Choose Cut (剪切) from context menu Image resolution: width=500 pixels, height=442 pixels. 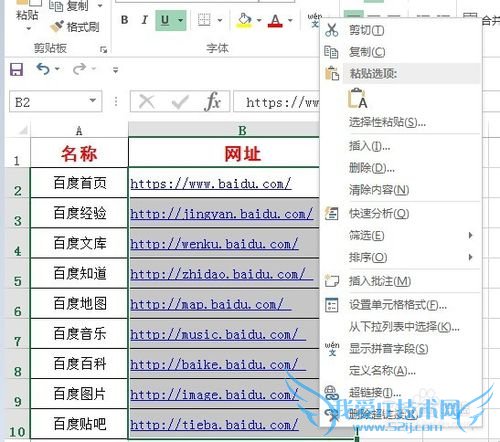click(x=402, y=31)
